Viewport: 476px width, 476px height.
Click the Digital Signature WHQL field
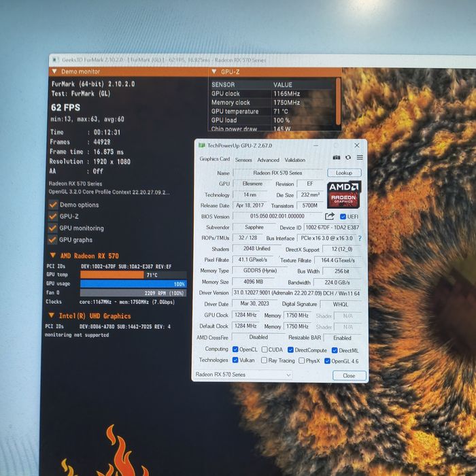click(341, 304)
